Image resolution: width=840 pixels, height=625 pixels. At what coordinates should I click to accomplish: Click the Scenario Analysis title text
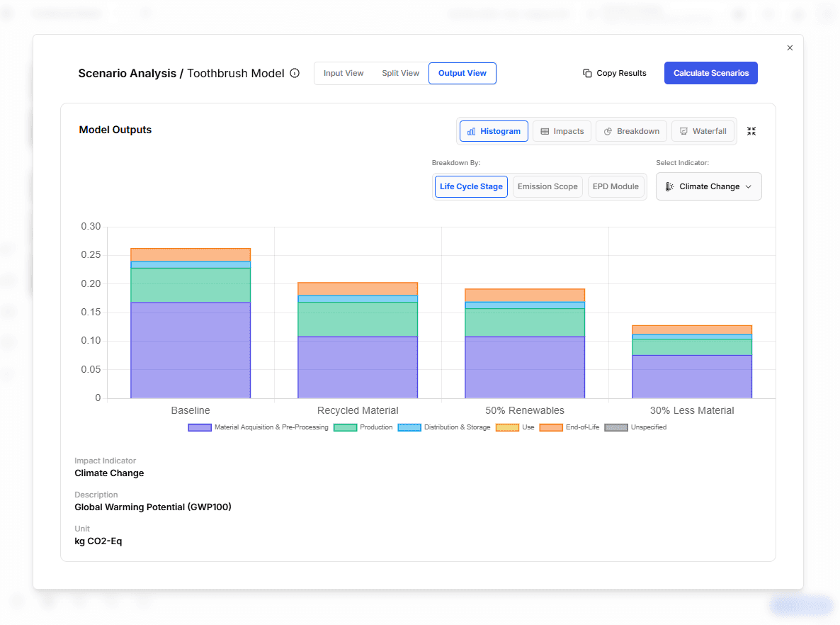(127, 74)
